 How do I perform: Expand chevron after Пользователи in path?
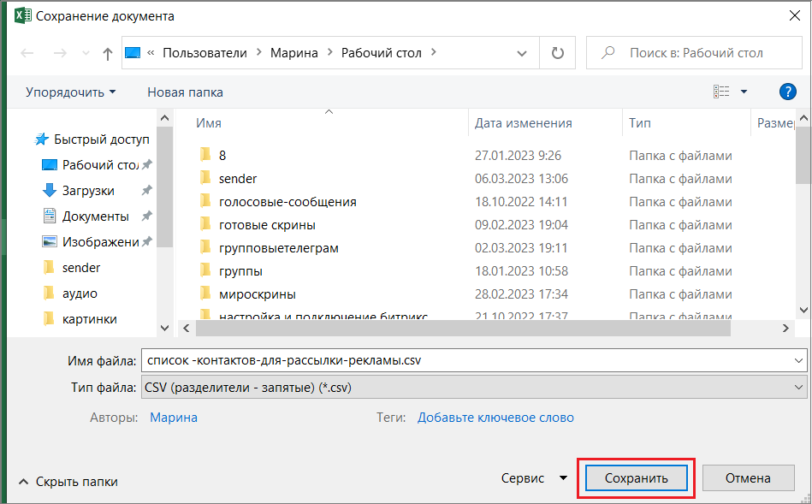pos(259,52)
